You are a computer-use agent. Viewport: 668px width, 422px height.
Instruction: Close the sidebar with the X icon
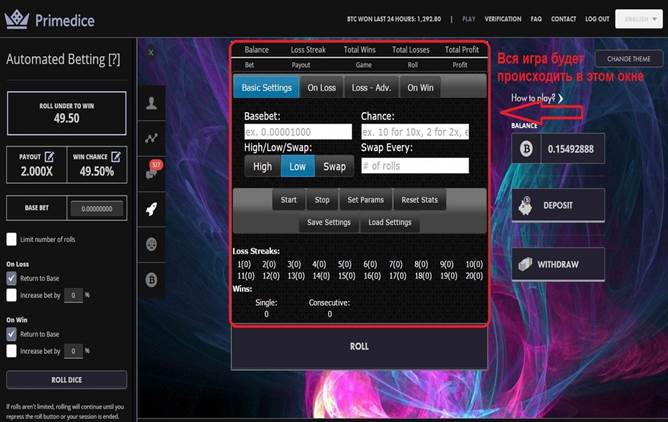[x=151, y=52]
